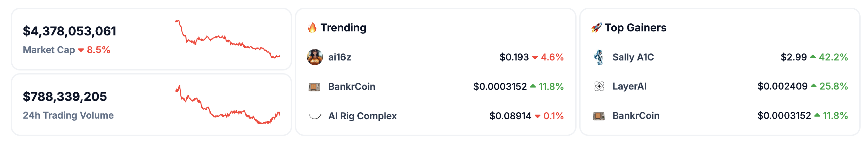This screenshot has height=151, width=868.
Task: Click the $4,378,053,061 market cap value
Action: tap(69, 31)
